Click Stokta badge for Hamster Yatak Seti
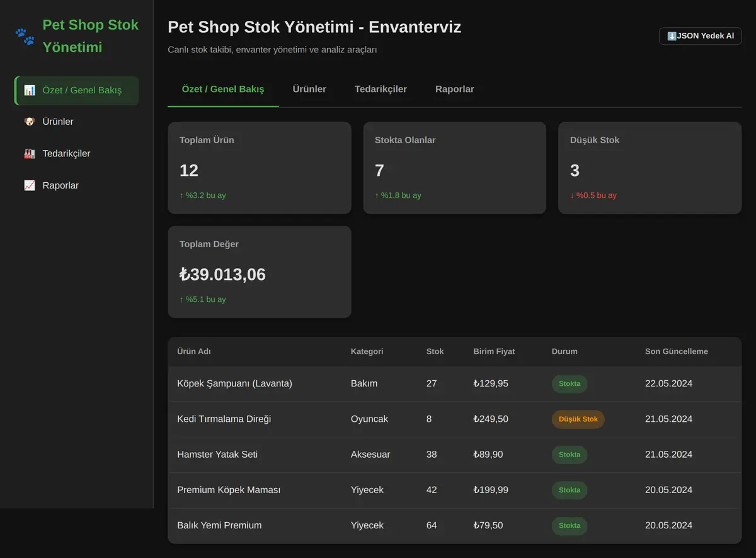The image size is (756, 558). tap(570, 455)
